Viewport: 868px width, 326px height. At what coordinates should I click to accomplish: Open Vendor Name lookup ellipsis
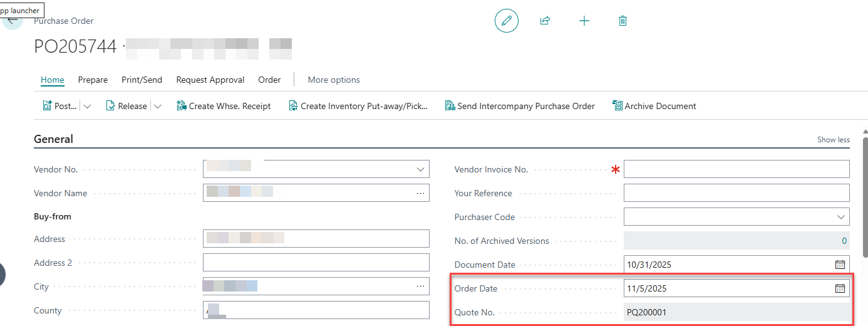[x=420, y=193]
